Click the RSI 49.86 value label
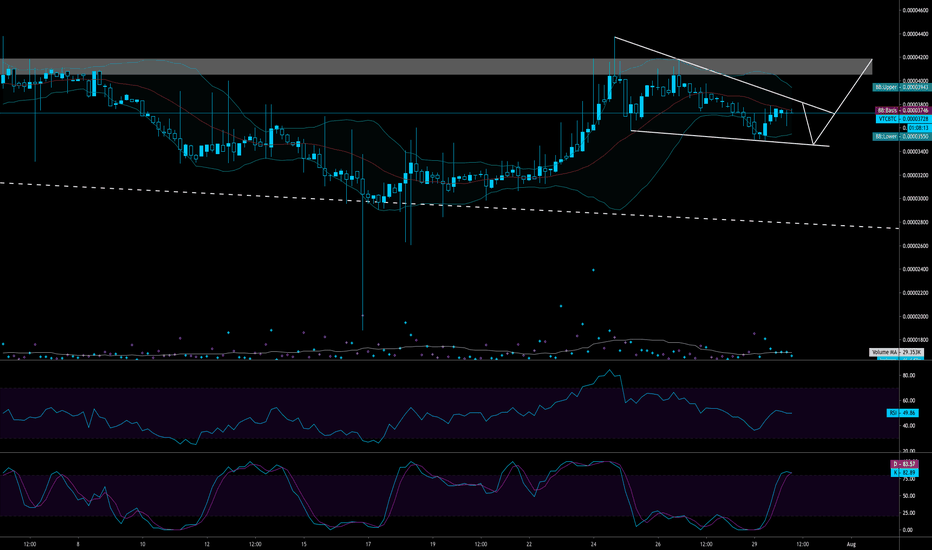932x550 pixels. (x=902, y=413)
